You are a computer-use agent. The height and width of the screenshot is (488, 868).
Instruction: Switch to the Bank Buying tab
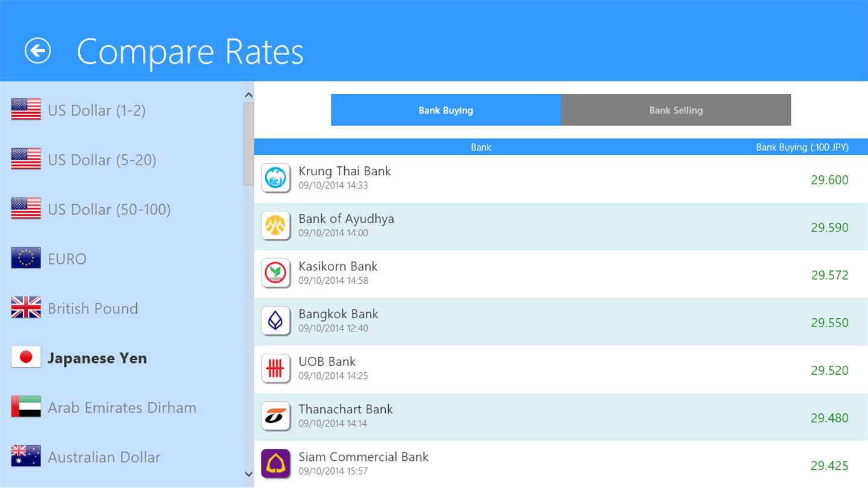(x=446, y=110)
